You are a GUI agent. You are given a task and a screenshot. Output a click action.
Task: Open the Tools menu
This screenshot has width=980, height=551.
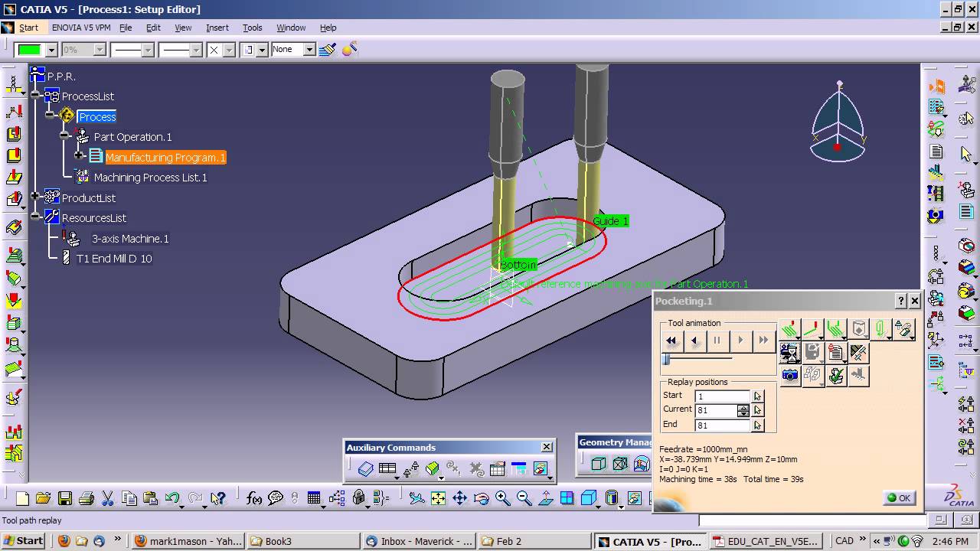click(253, 28)
